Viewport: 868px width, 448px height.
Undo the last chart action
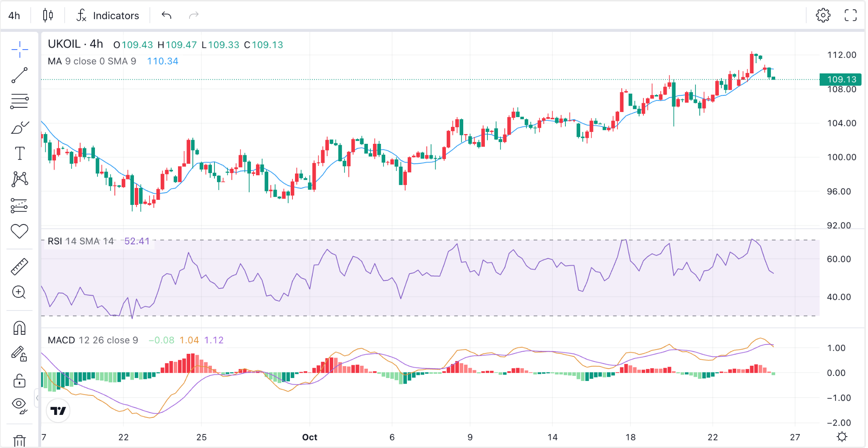point(167,16)
